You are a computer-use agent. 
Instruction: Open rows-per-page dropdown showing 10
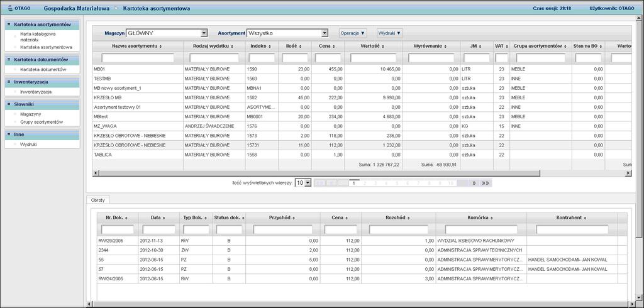tap(304, 183)
